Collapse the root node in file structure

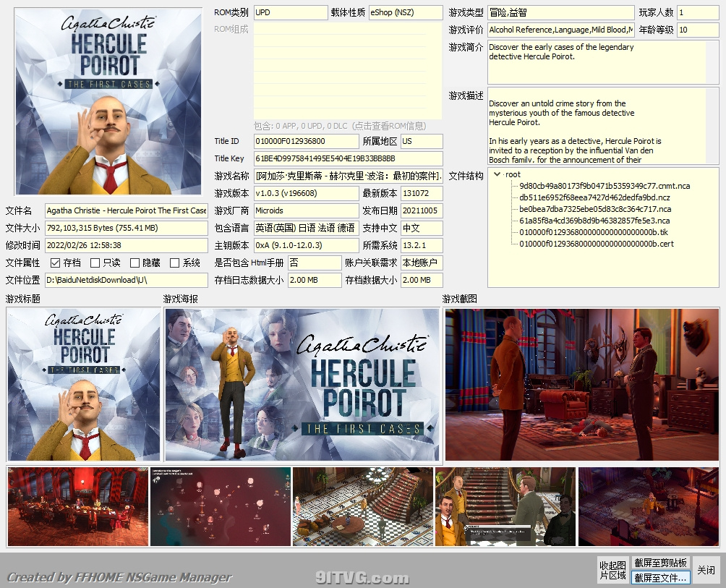pyautogui.click(x=497, y=174)
